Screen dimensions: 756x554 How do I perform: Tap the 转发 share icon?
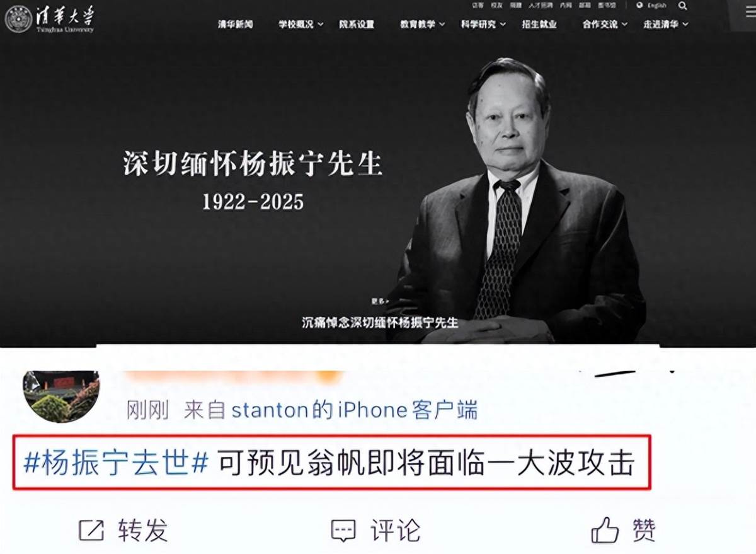pyautogui.click(x=91, y=531)
